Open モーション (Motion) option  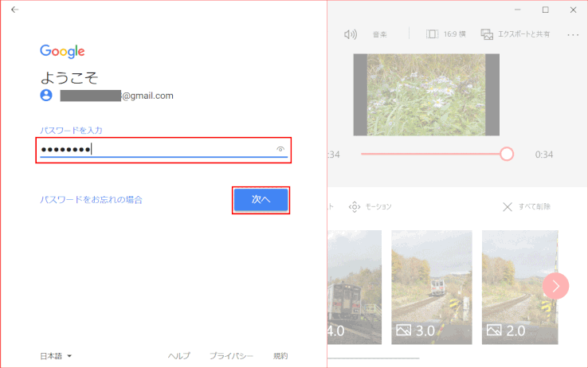tap(378, 207)
